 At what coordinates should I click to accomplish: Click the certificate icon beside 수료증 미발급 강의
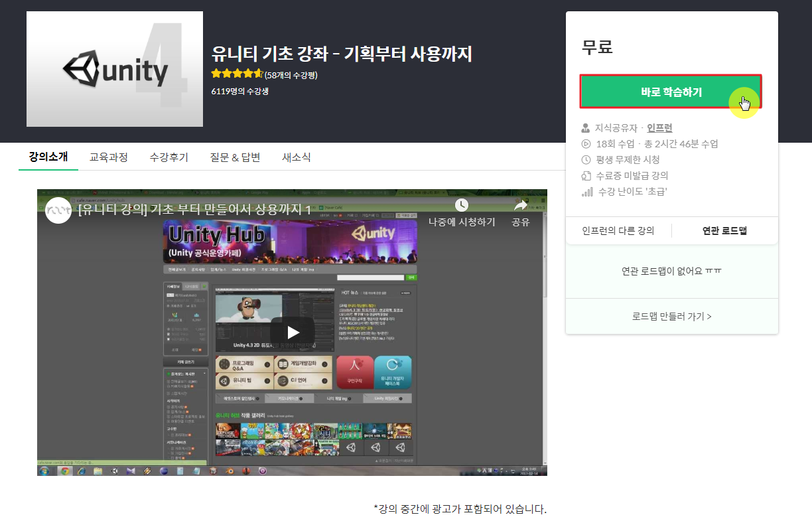pyautogui.click(x=586, y=176)
